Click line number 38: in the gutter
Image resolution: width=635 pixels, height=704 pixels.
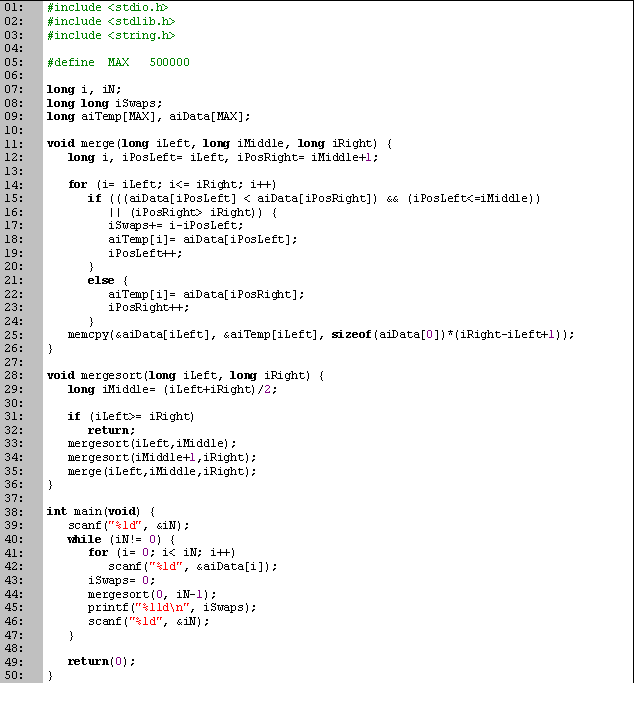coord(13,512)
